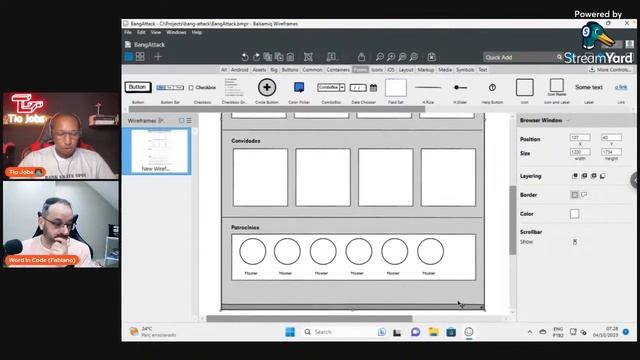Switch to grid view of wireframes
The height and width of the screenshot is (360, 640).
tap(140, 56)
